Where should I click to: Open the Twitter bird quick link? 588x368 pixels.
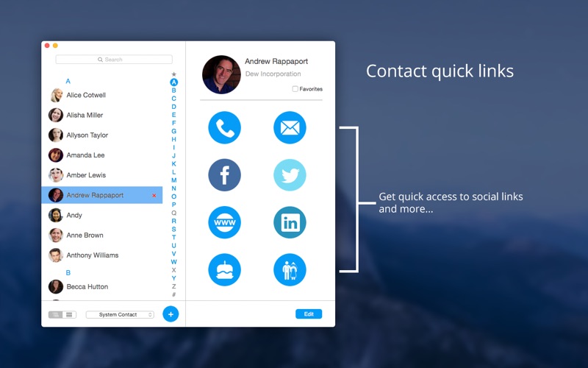click(x=290, y=175)
